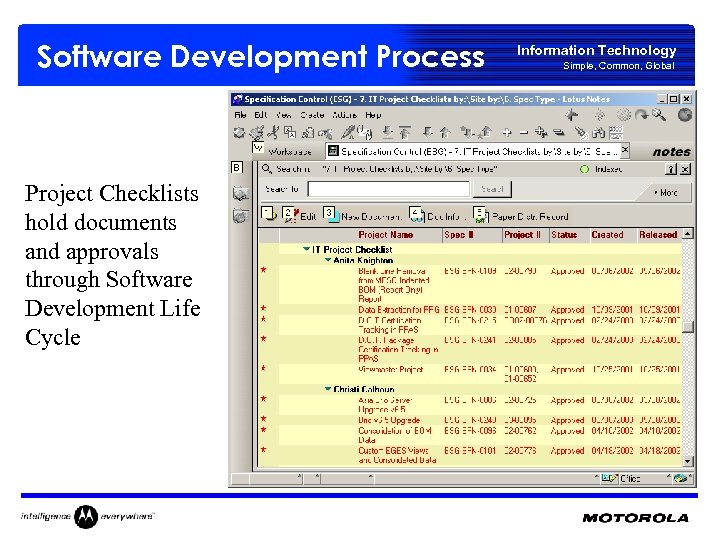Click the scissors Cut icon in toolbar

(273, 133)
